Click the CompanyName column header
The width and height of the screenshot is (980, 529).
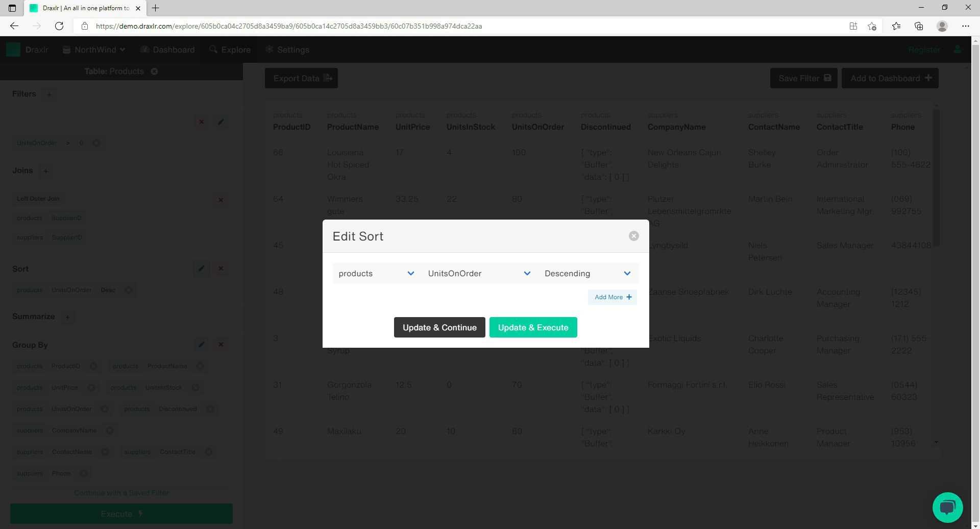tap(676, 127)
